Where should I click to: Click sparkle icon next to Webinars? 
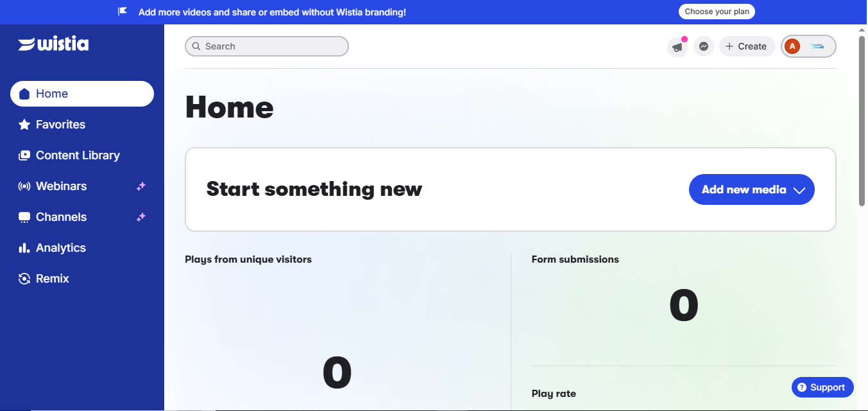(x=141, y=186)
